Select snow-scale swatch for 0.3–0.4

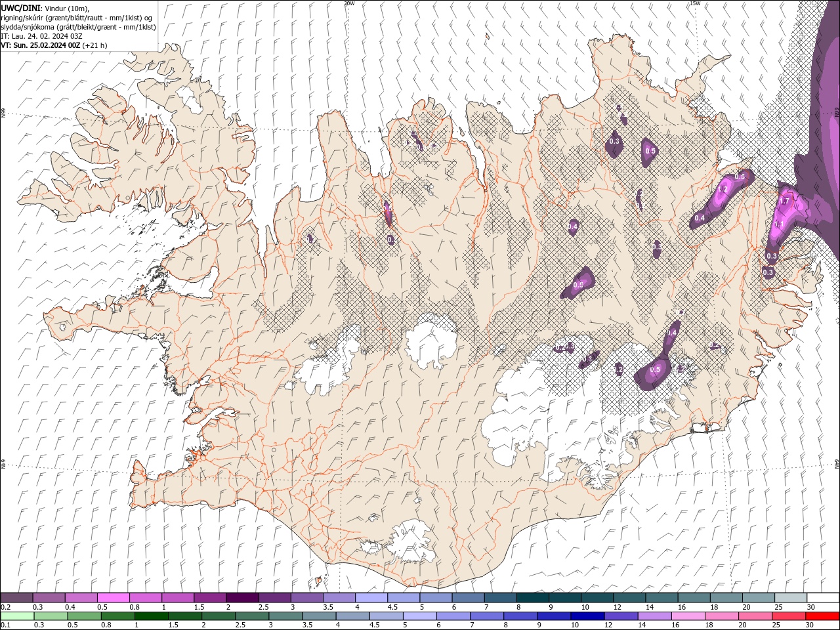pyautogui.click(x=49, y=598)
